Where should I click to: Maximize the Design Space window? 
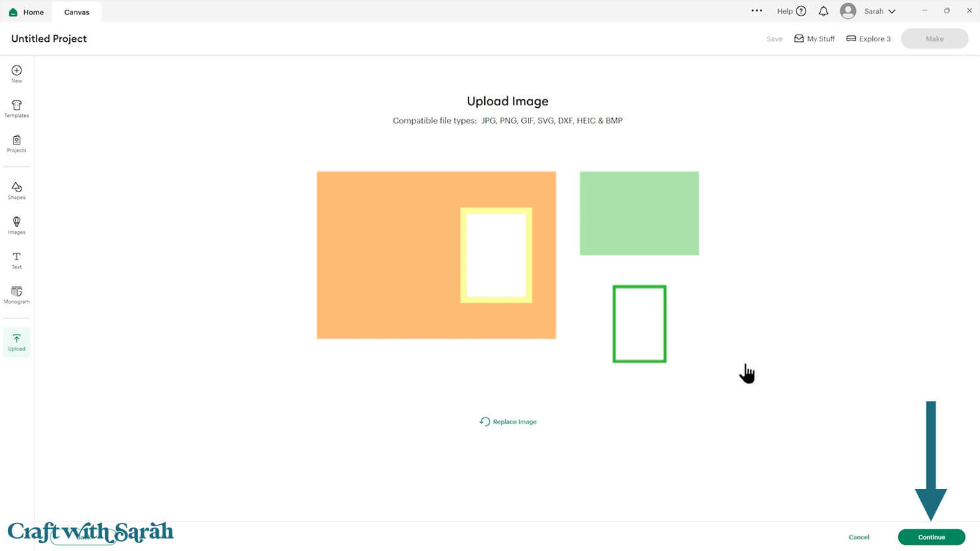(947, 10)
